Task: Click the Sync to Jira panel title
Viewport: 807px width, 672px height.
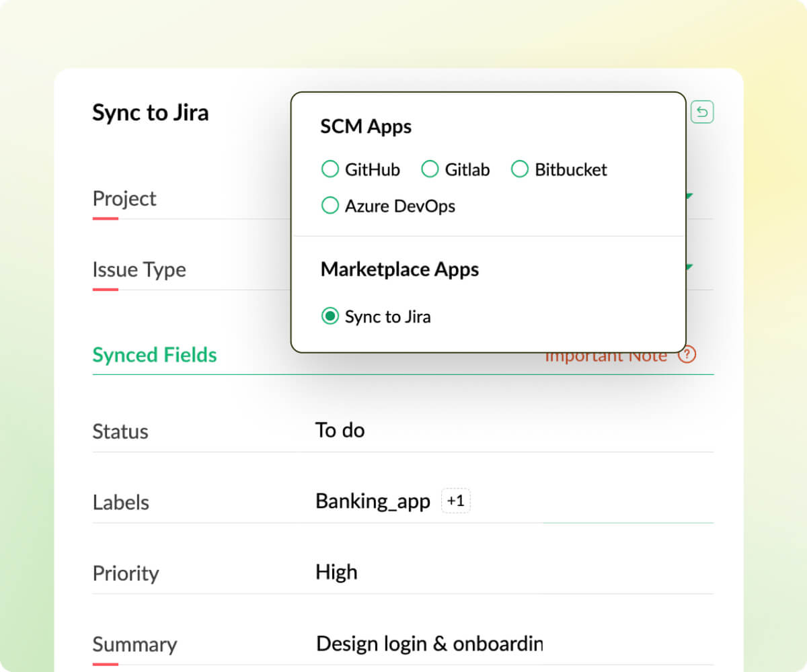Action: (x=151, y=113)
